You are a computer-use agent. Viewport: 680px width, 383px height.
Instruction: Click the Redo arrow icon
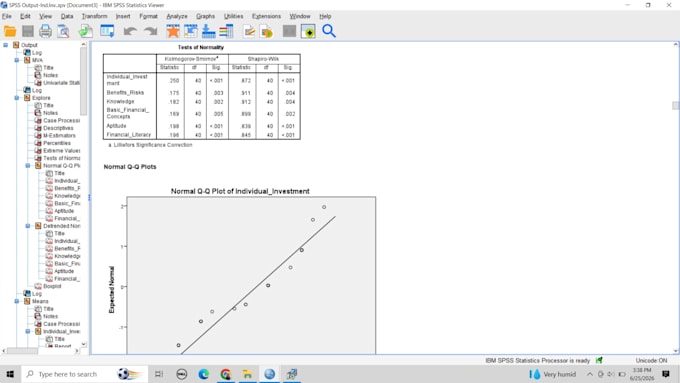(150, 31)
